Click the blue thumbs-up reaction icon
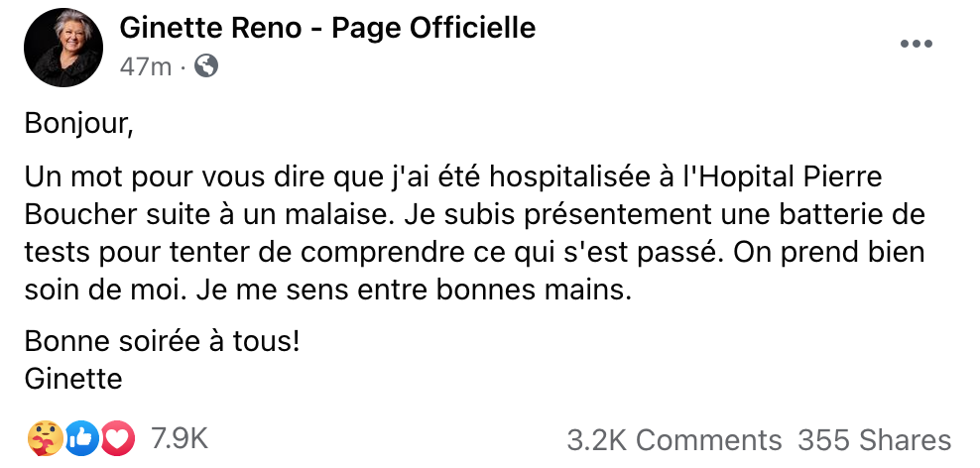The image size is (980, 468). click(x=82, y=438)
